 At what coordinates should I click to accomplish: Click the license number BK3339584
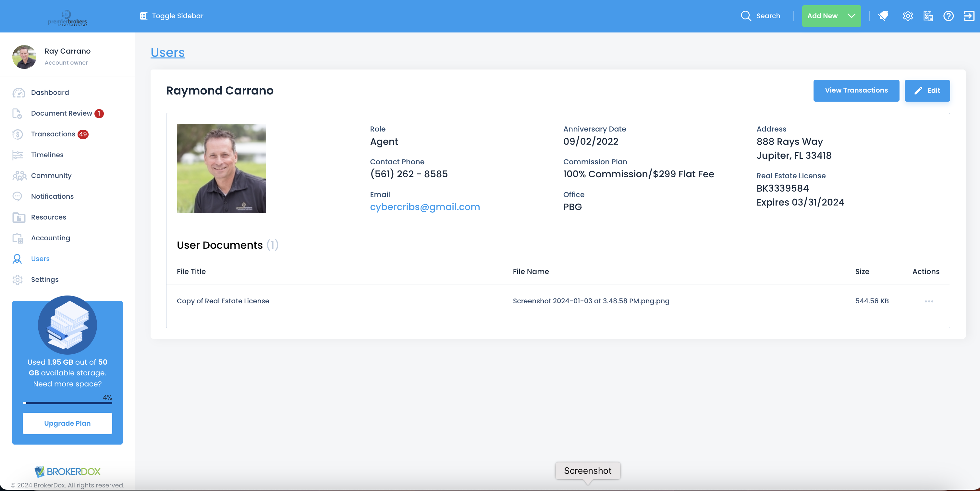click(x=783, y=188)
